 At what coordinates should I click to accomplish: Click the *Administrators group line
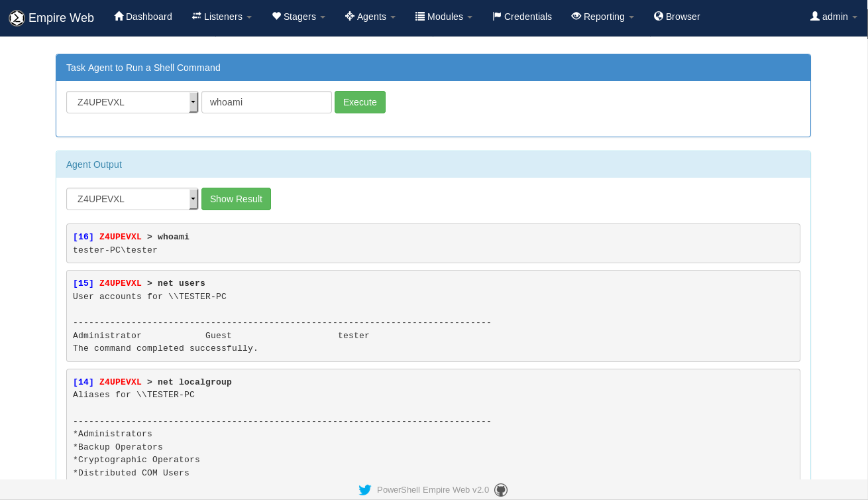tap(113, 434)
